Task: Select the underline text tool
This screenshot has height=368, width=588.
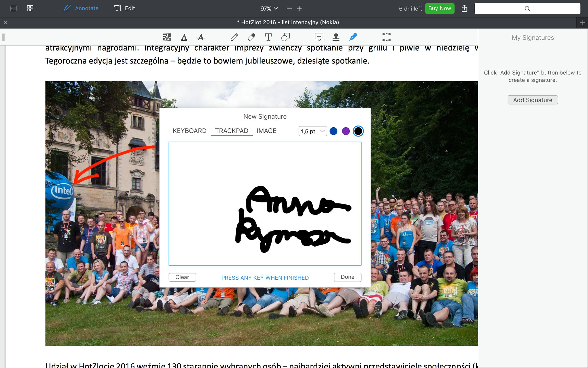Action: [184, 37]
